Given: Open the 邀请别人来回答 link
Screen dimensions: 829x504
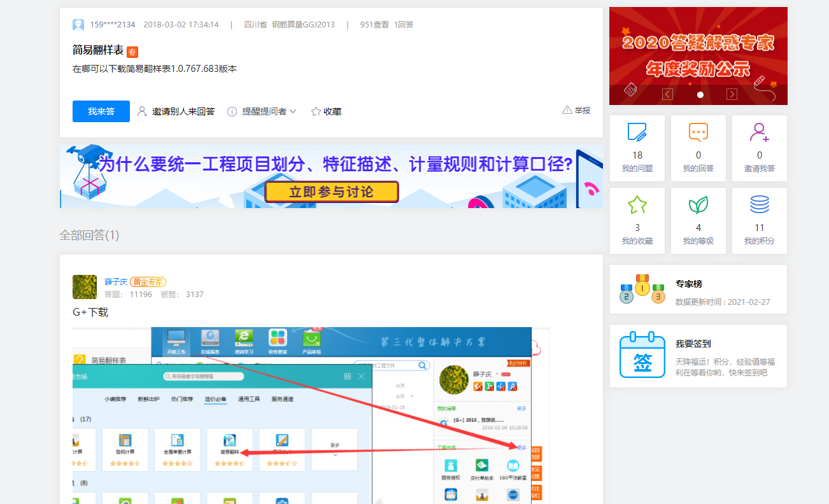Looking at the screenshot, I should [x=183, y=111].
